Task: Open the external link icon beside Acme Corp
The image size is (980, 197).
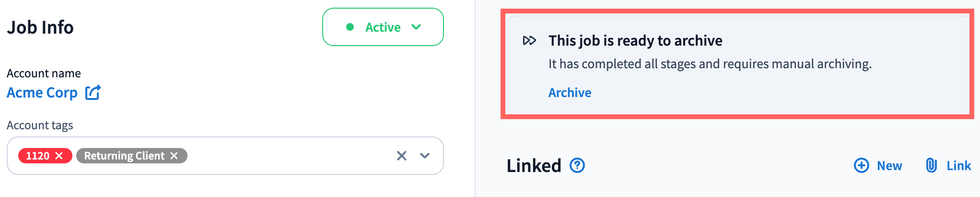Action: [x=93, y=92]
